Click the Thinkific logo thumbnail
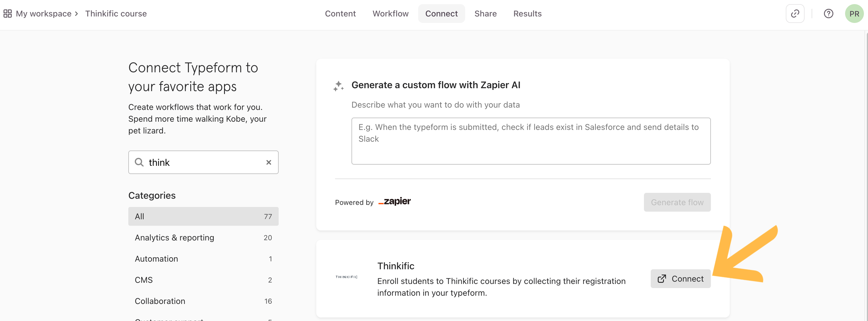 point(346,277)
